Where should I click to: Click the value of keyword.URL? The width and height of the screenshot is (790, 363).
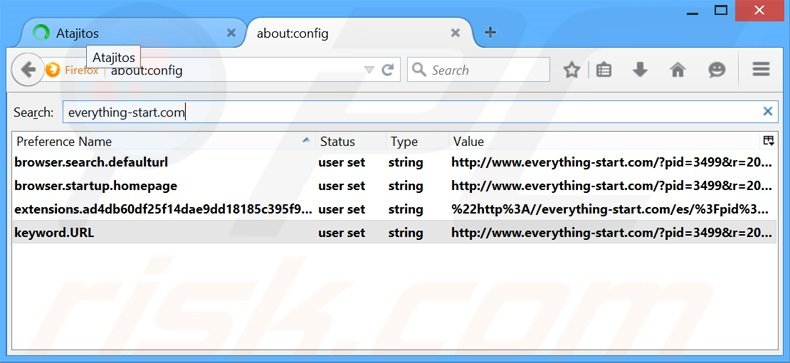611,232
